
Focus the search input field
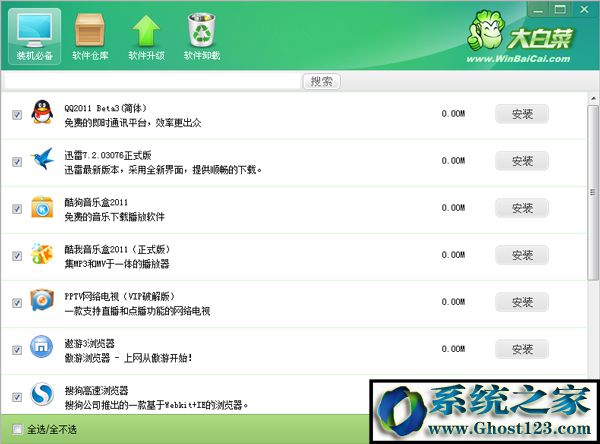click(x=153, y=81)
